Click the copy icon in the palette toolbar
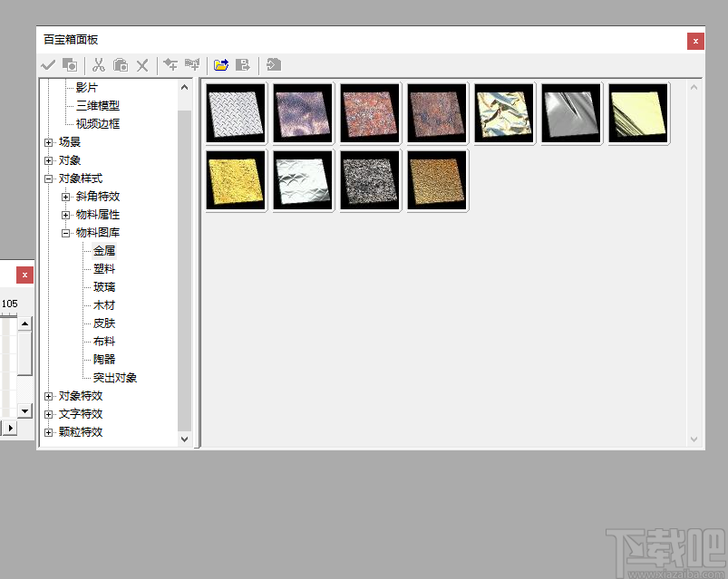The height and width of the screenshot is (579, 728). click(x=68, y=64)
